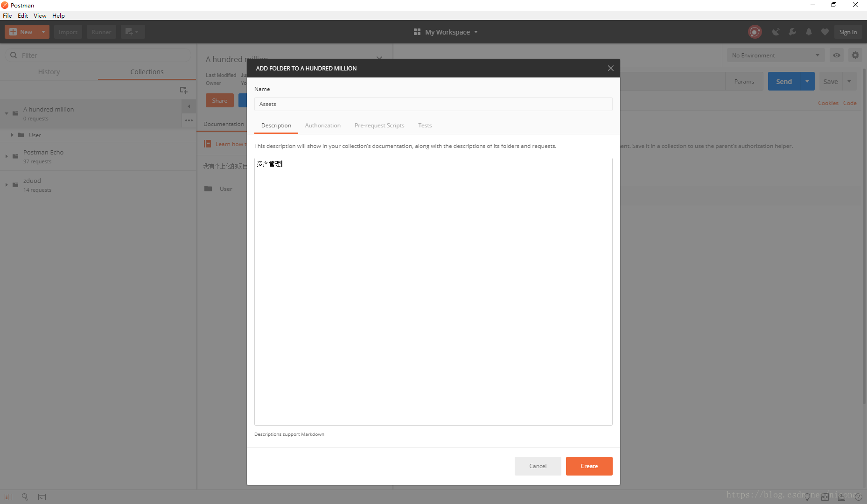Select the zduod collection row
The width and height of the screenshot is (867, 504).
click(x=98, y=185)
